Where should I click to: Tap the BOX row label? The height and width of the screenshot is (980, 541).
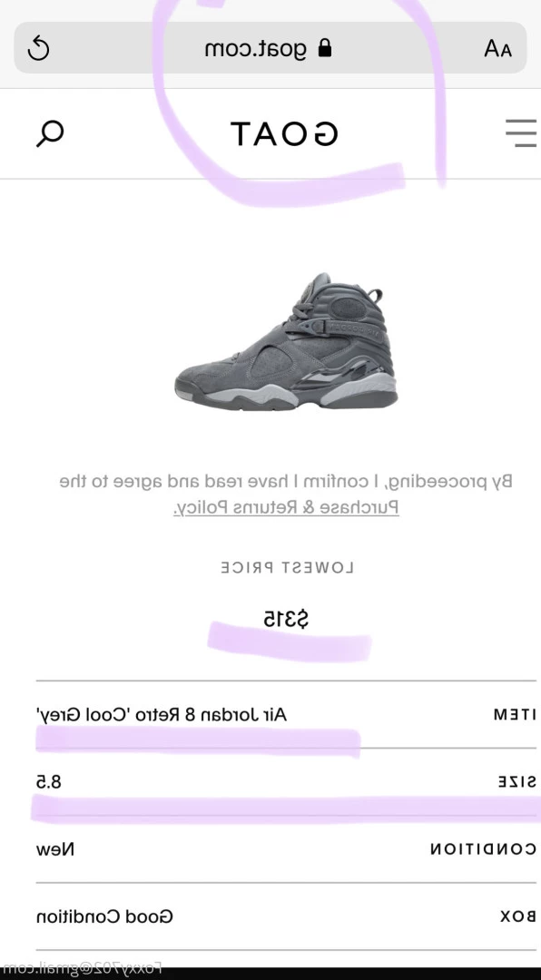point(518,916)
